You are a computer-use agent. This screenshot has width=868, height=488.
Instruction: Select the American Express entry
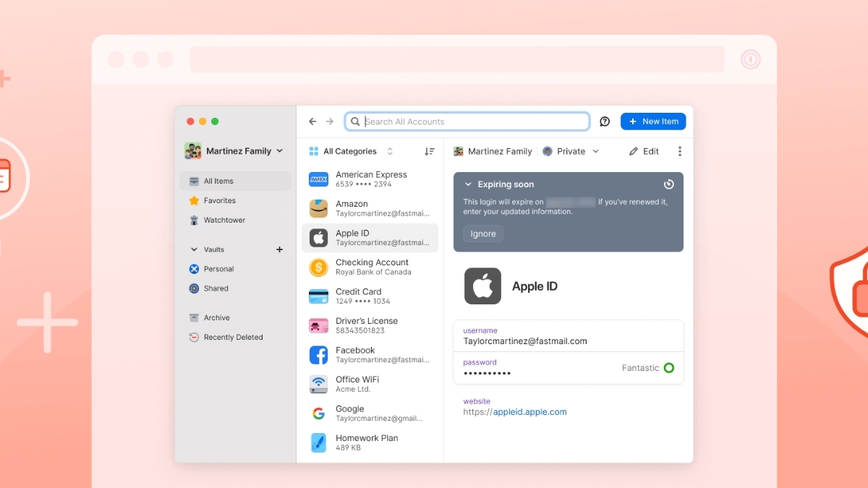point(370,179)
